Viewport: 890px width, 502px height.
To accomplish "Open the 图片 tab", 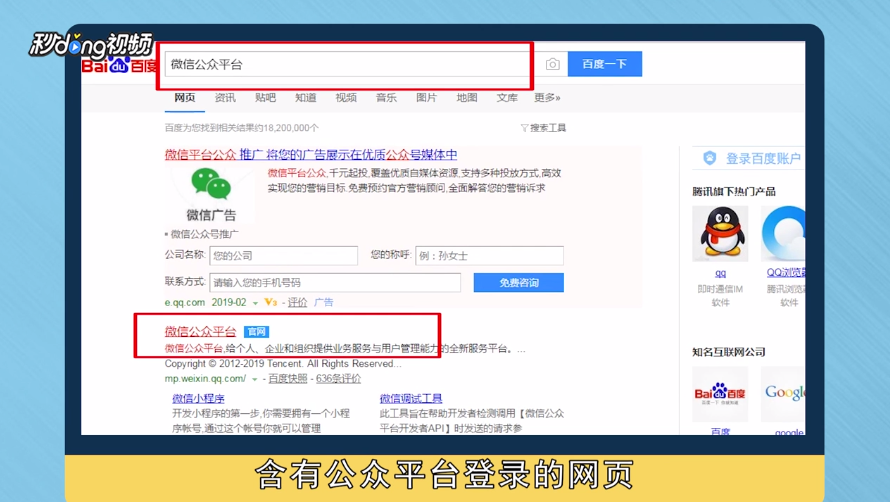I will click(426, 98).
